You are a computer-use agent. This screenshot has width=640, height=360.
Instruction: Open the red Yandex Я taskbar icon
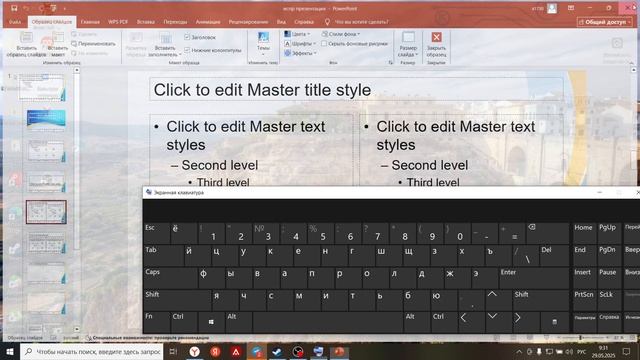[x=215, y=351]
